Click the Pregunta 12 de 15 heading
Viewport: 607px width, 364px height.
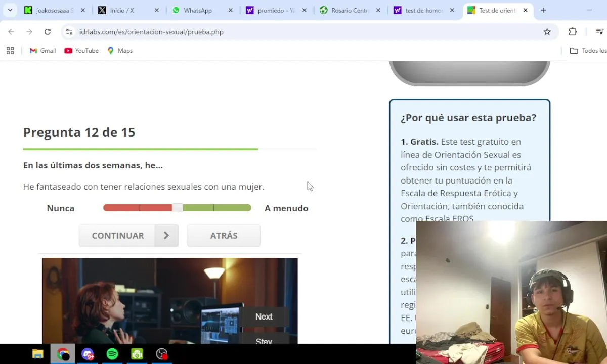point(79,132)
